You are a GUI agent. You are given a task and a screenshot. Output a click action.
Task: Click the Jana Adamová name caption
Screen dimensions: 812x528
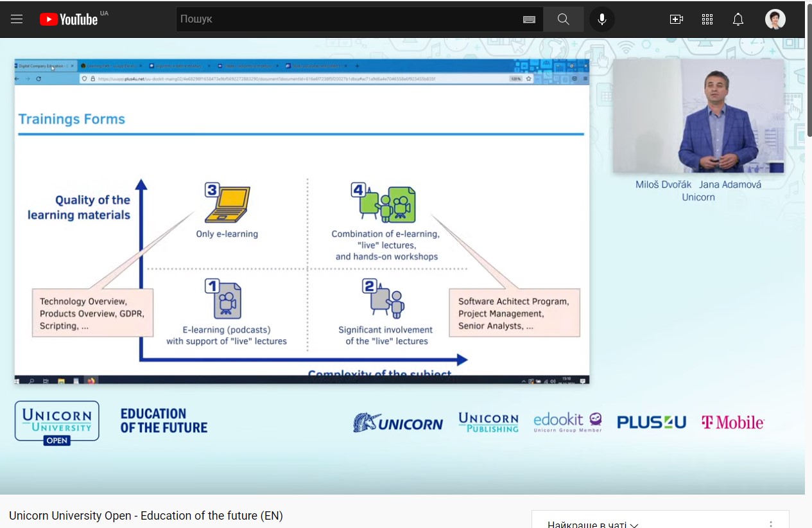point(730,184)
